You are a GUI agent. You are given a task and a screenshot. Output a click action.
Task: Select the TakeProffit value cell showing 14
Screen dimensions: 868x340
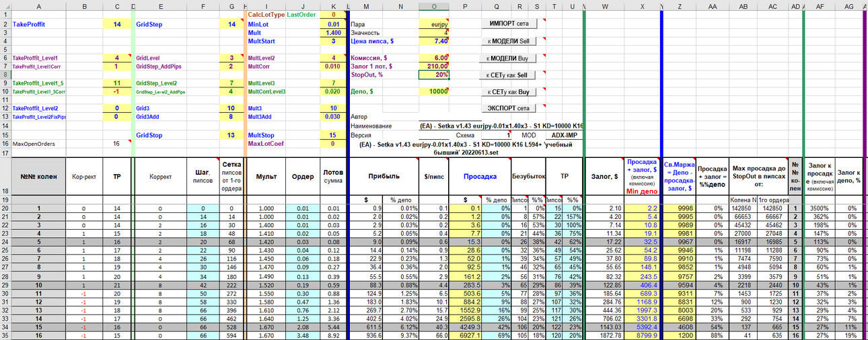[117, 24]
